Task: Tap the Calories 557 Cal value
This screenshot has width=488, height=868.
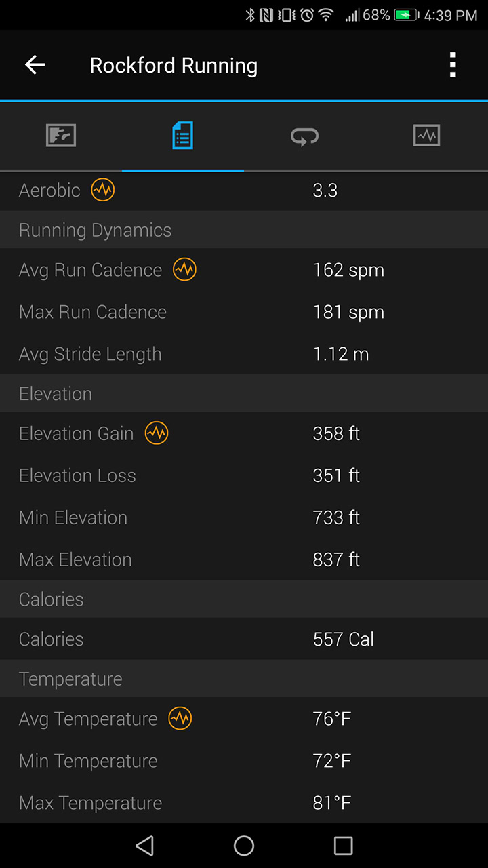Action: pos(343,639)
